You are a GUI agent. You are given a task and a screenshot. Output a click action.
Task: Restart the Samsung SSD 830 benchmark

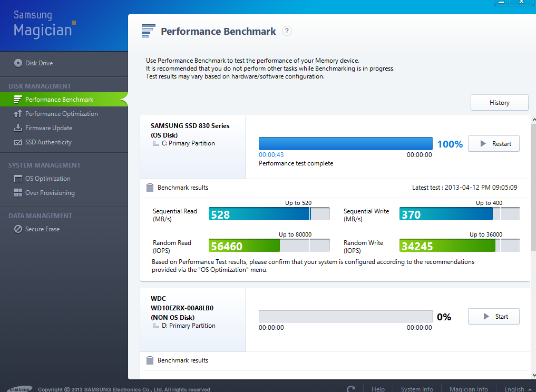tap(494, 144)
